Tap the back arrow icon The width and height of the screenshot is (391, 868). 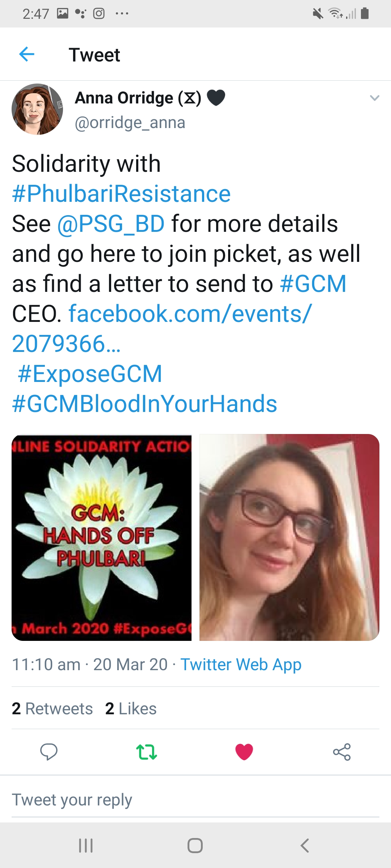pos(26,55)
